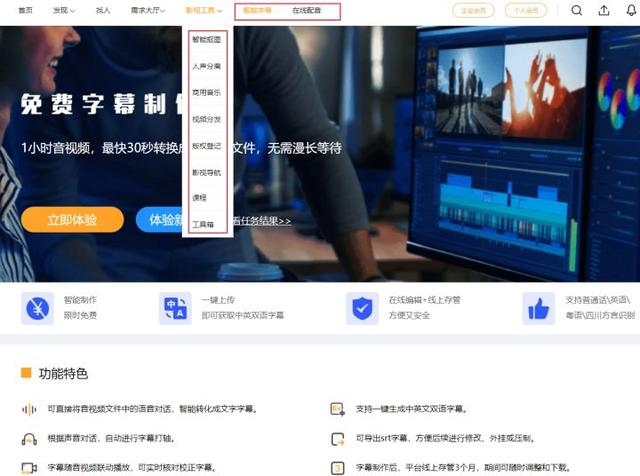Screen dimensions: 640x476
Task: Click the 企业会员 pill button
Action: (473, 10)
